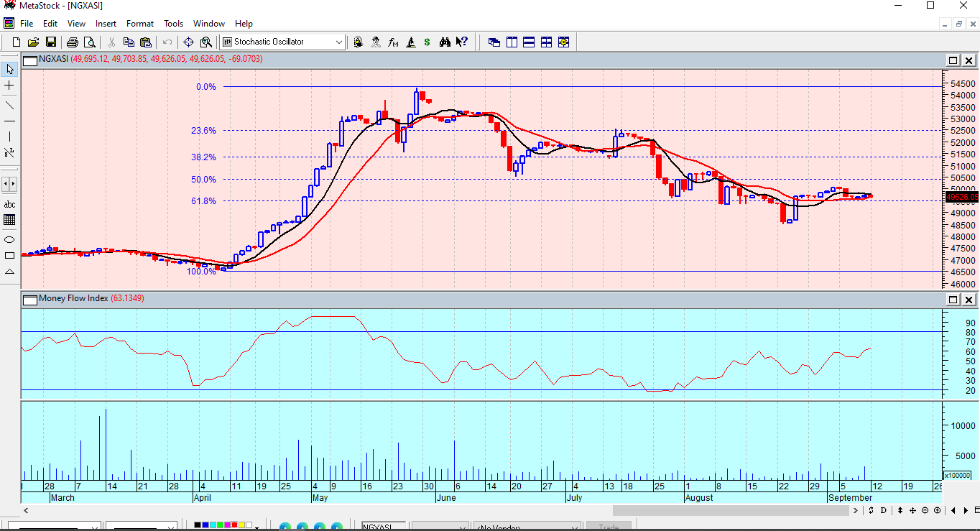The width and height of the screenshot is (980, 531).
Task: Select the vertical line tool
Action: 9,137
